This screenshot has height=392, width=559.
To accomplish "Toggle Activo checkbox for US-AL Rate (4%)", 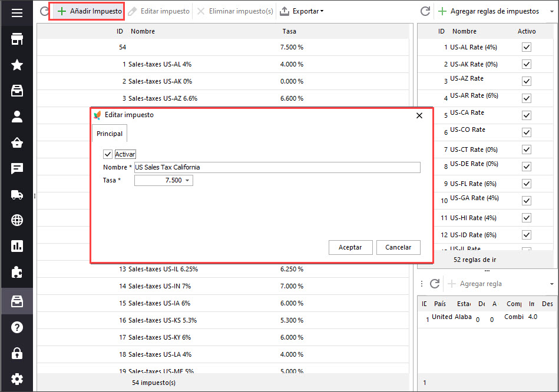I will 527,47.
